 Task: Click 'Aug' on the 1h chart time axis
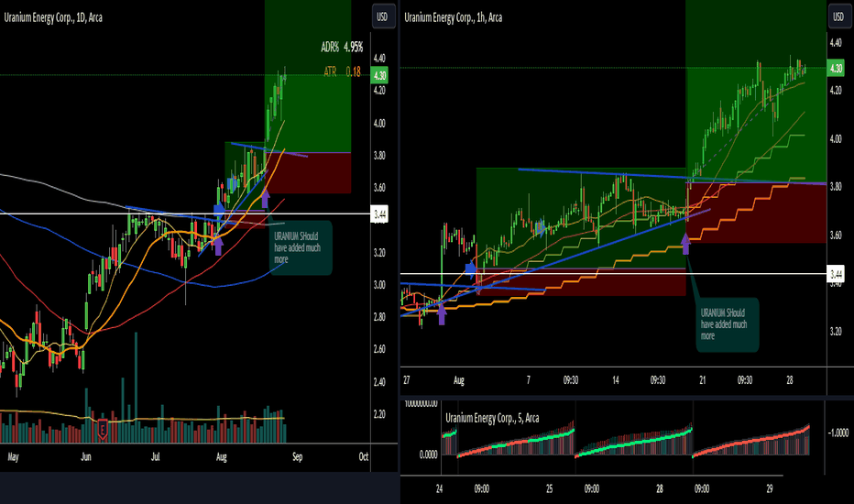click(458, 379)
